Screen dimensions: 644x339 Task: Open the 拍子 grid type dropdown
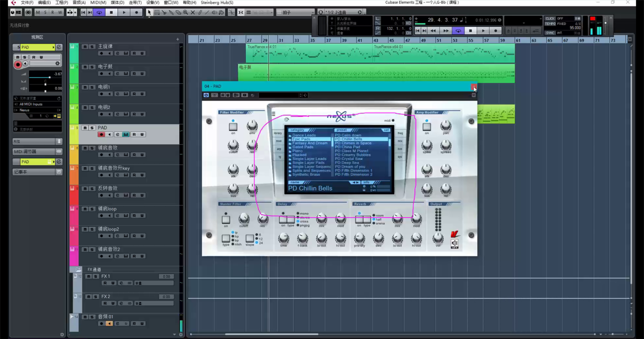pyautogui.click(x=296, y=12)
